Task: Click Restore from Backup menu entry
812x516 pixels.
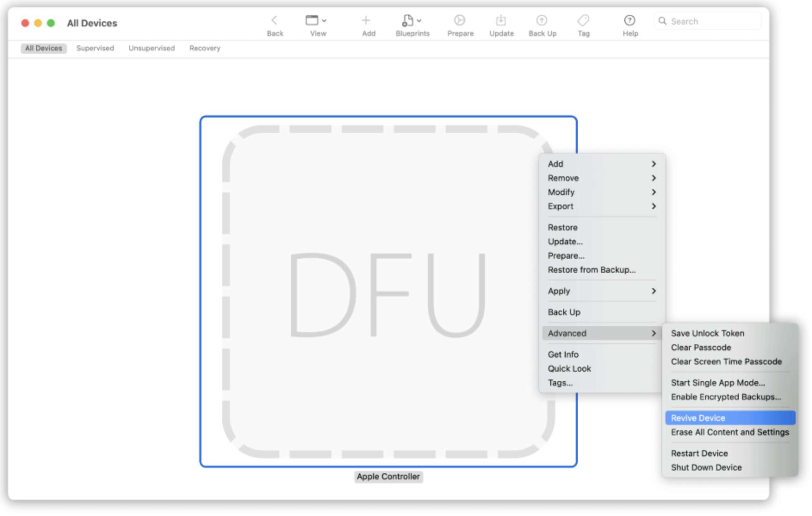Action: [x=592, y=270]
